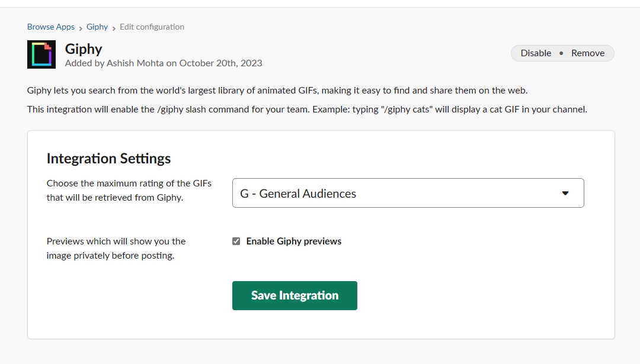The height and width of the screenshot is (364, 640).
Task: Click Save Integration
Action: (295, 295)
